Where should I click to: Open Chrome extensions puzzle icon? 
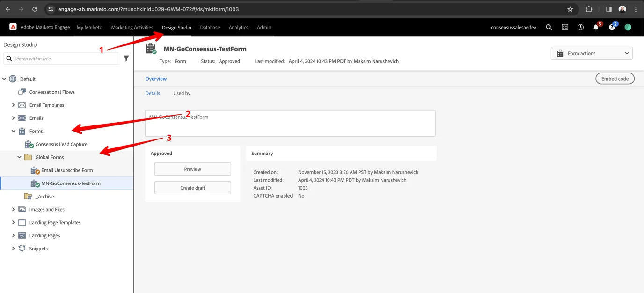[x=589, y=9]
